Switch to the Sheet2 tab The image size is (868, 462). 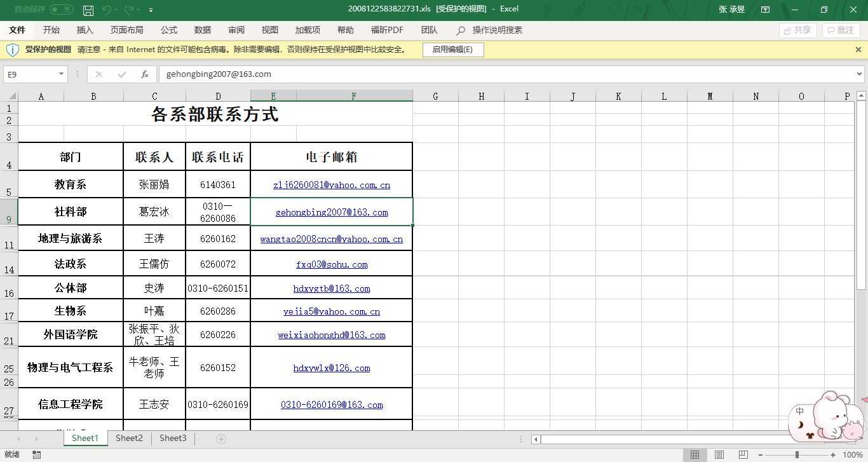tap(129, 438)
